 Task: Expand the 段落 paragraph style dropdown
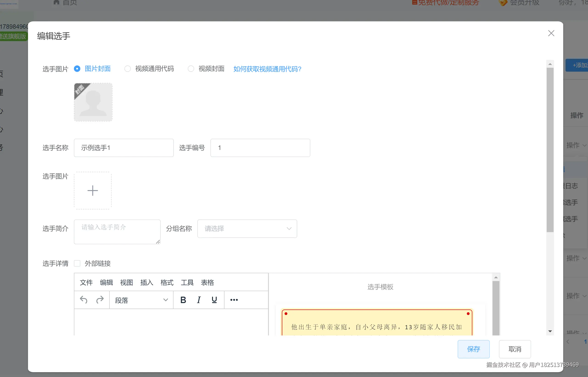tap(141, 300)
